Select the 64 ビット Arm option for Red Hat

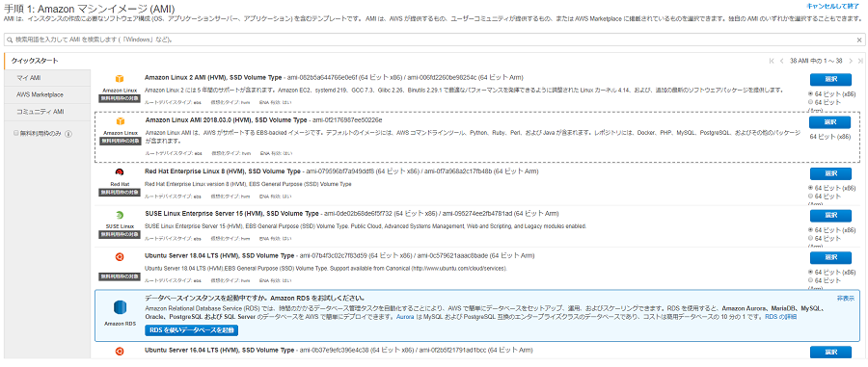pyautogui.click(x=811, y=197)
